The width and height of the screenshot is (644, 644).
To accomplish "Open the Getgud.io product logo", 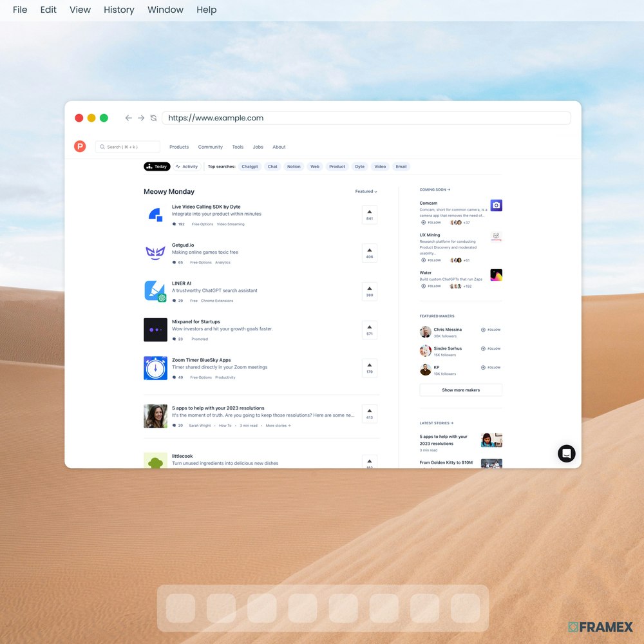I will click(155, 253).
